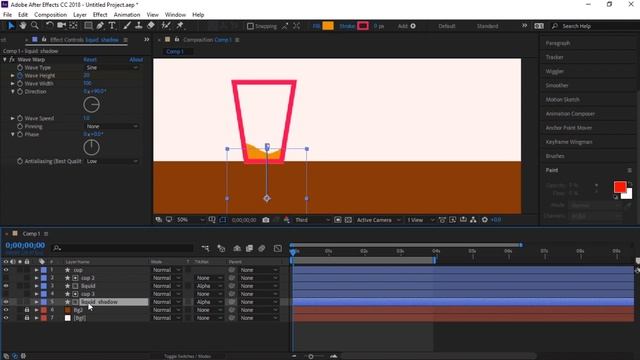Unlock the Bg2 layer lock icon
640x360 pixels.
click(27, 310)
